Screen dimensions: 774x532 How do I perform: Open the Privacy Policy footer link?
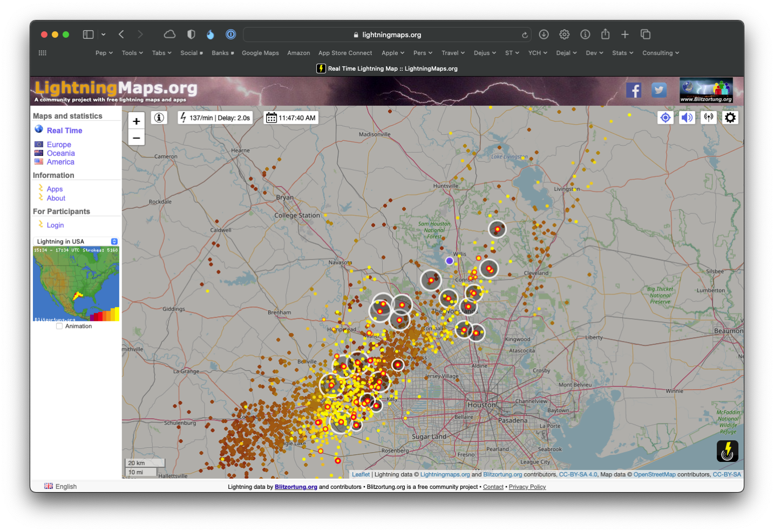527,487
